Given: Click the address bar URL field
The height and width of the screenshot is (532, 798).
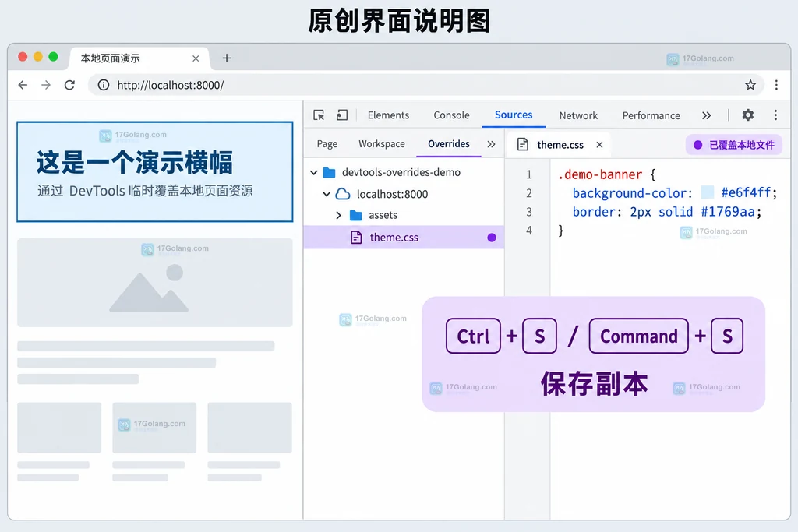Looking at the screenshot, I should tap(426, 85).
